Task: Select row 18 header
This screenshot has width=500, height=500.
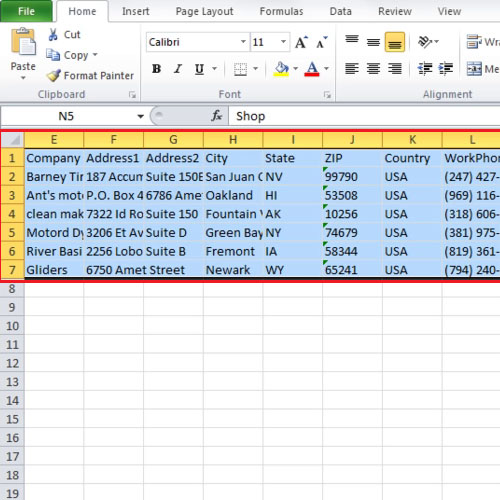Action: [x=12, y=475]
